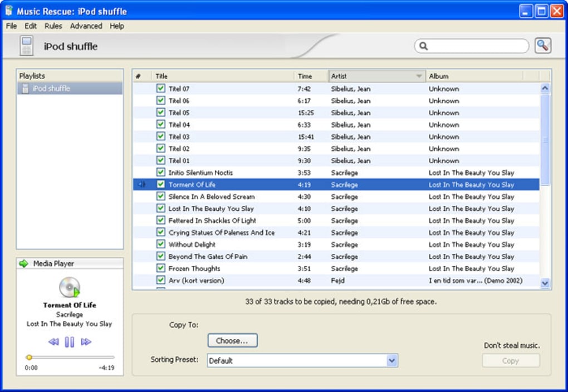568x392 pixels.
Task: Click the CD disc icon in Media Player
Action: 70,287
